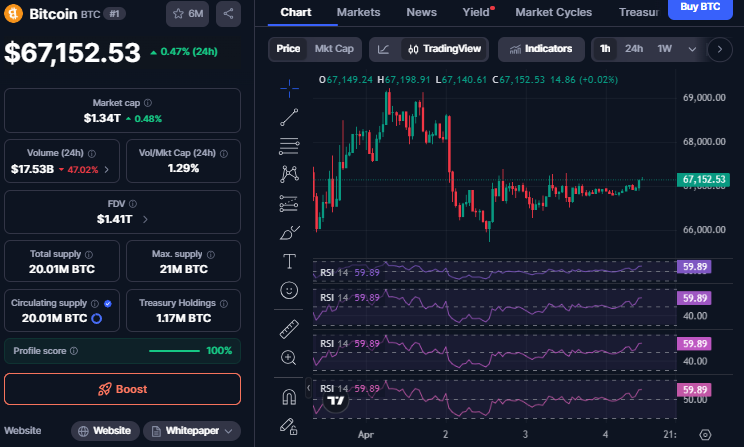This screenshot has width=744, height=447.
Task: Click the 67,152.53 price label on axis
Action: pyautogui.click(x=703, y=179)
